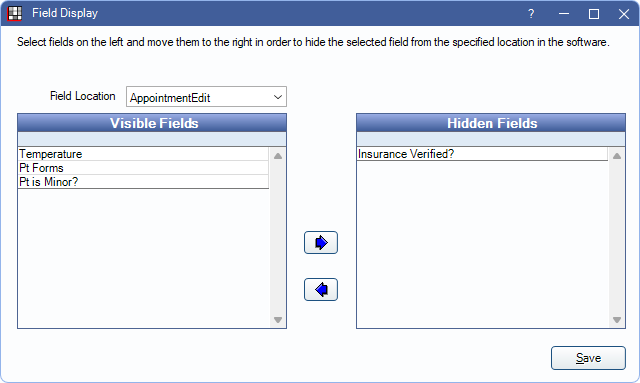The height and width of the screenshot is (383, 640).
Task: Expand the AppointmentEdit combo box arrow
Action: [278, 97]
